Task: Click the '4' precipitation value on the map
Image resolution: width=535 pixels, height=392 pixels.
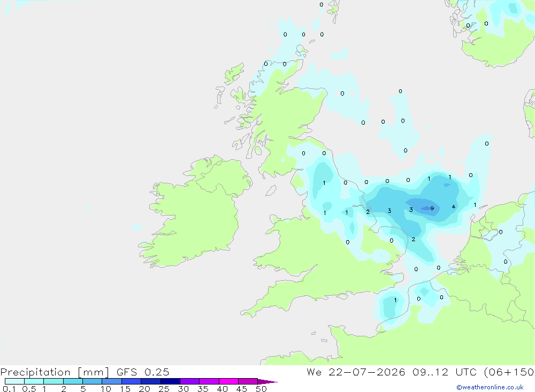Action: [x=454, y=207]
